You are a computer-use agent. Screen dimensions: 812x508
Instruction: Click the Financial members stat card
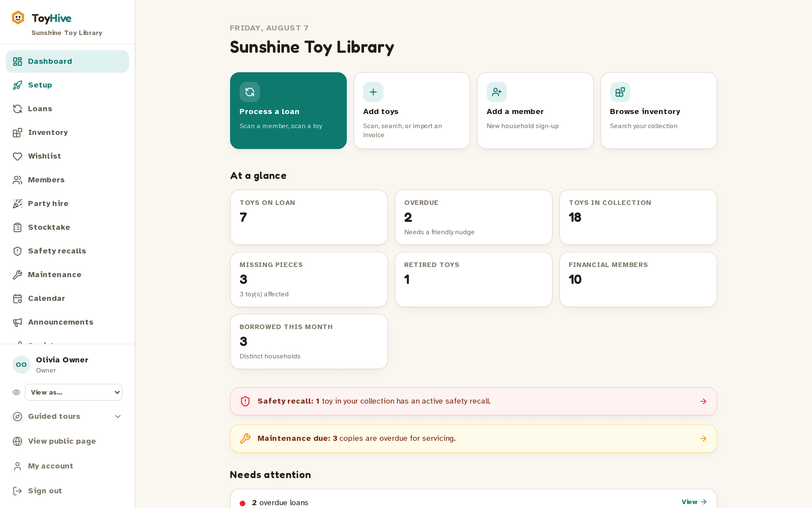pyautogui.click(x=638, y=279)
